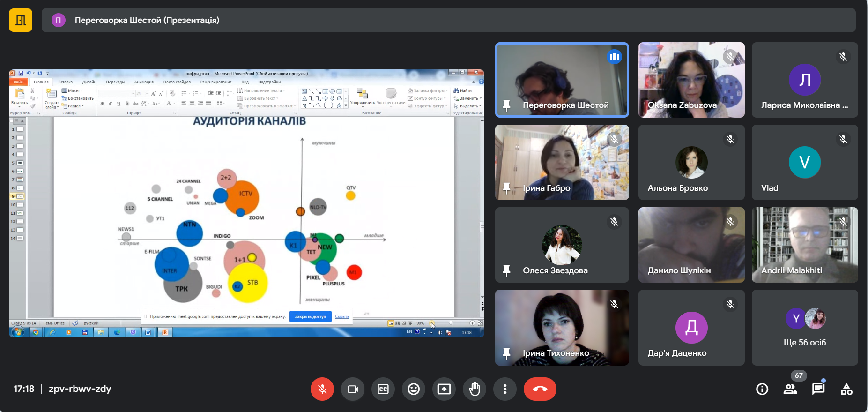Image resolution: width=868 pixels, height=412 pixels.
Task: Click Word icon on Windows taskbar
Action: [148, 332]
